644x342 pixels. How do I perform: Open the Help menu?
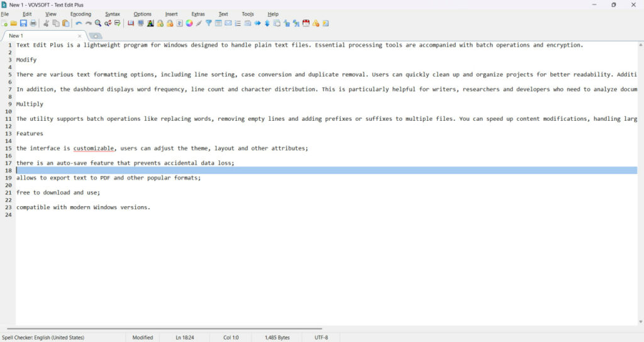tap(273, 14)
